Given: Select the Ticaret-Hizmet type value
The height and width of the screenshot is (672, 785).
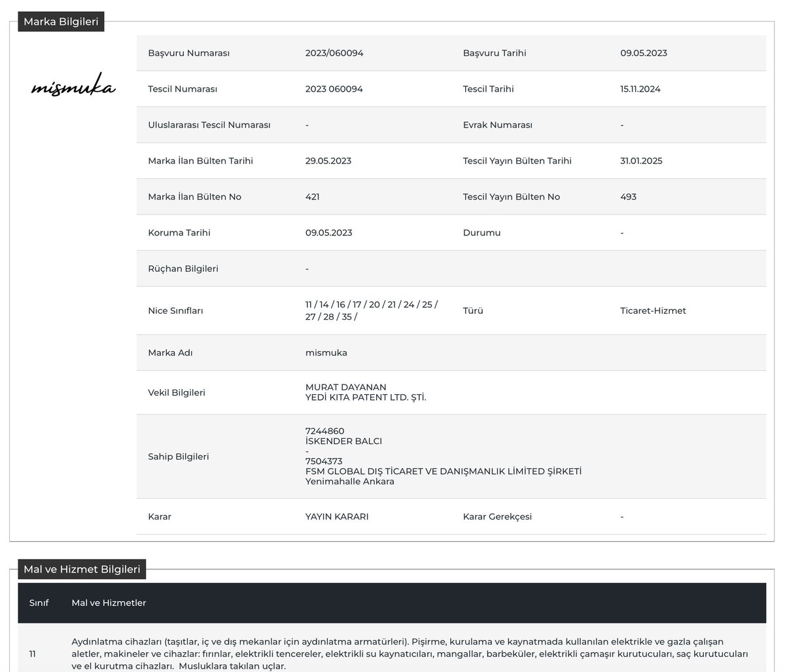Looking at the screenshot, I should 653,311.
